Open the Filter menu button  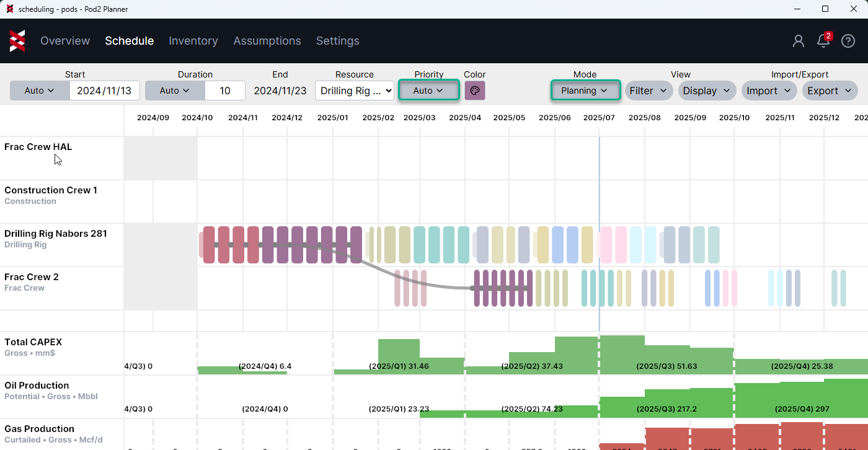(x=648, y=90)
